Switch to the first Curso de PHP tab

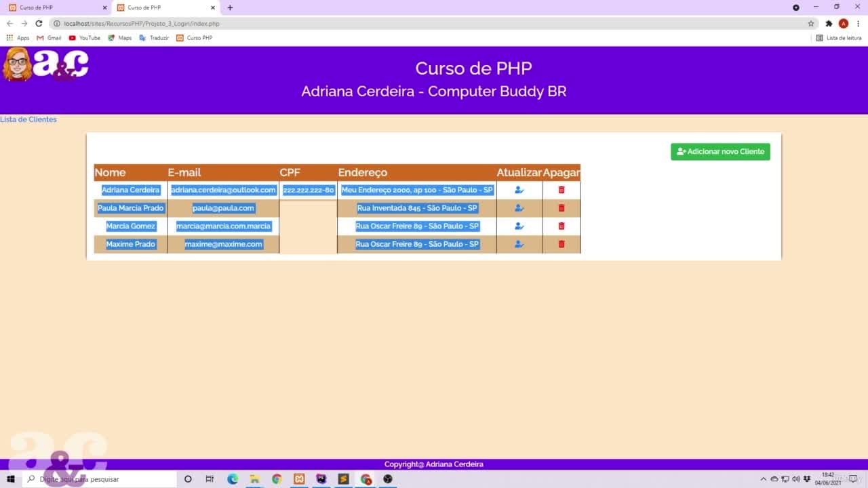point(57,7)
